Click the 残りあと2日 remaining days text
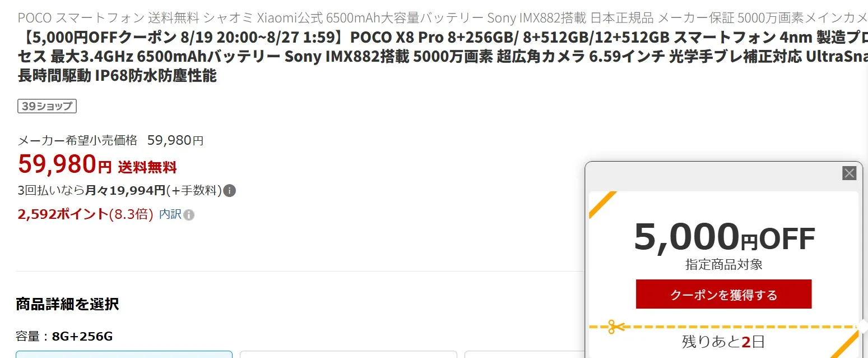Screen dimensions: 868x358 723,341
